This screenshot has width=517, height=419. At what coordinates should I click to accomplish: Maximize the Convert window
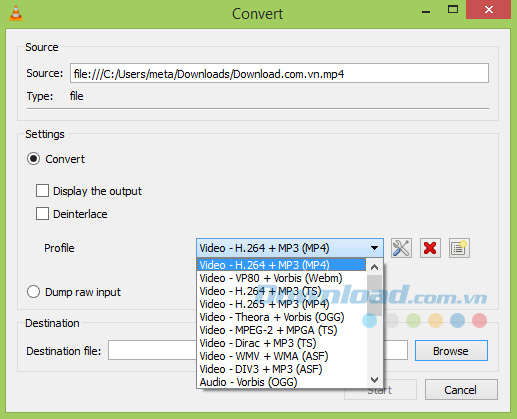point(453,9)
